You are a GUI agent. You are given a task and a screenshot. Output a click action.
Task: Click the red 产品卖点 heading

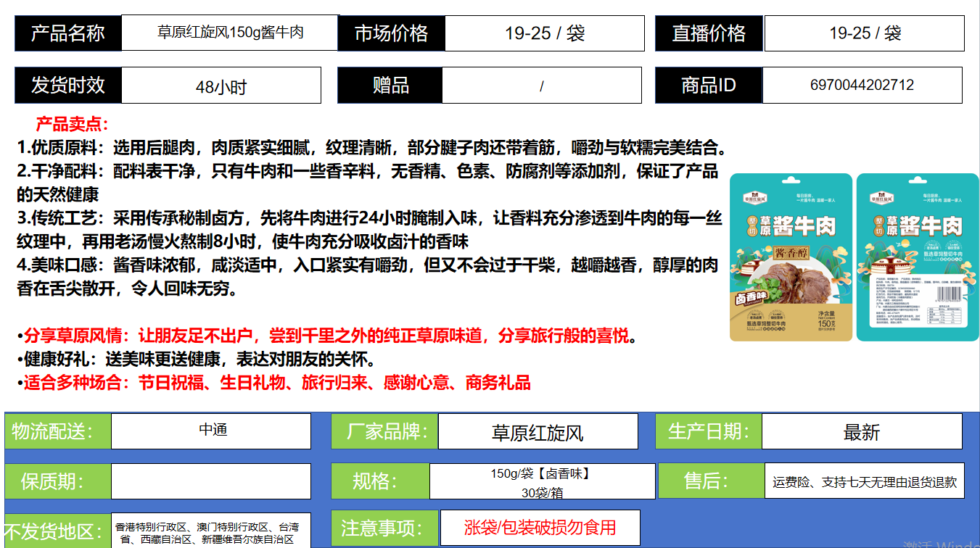(x=72, y=125)
